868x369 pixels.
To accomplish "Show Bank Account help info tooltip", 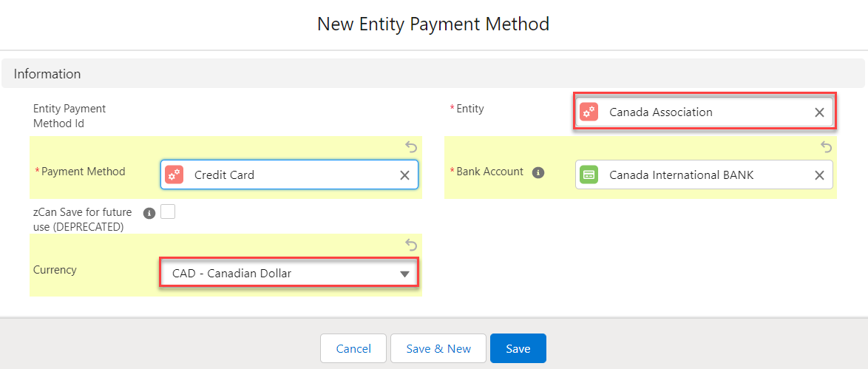I will 538,172.
